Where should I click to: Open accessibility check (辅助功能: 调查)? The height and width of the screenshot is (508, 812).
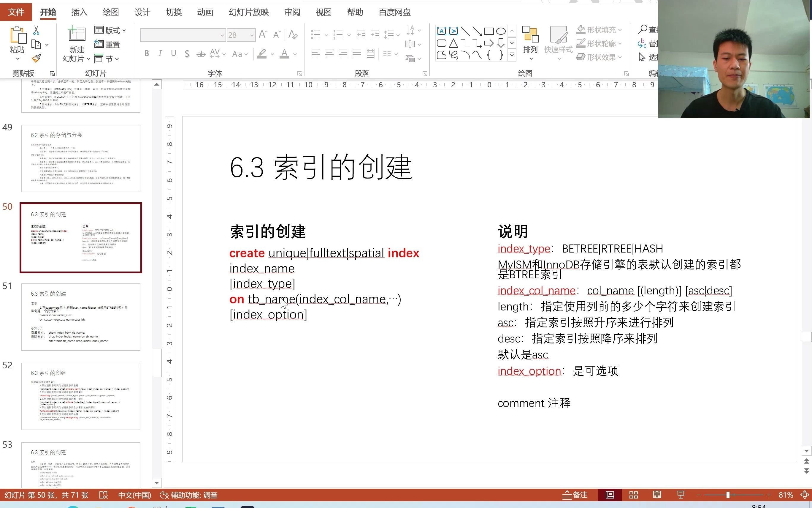click(189, 495)
